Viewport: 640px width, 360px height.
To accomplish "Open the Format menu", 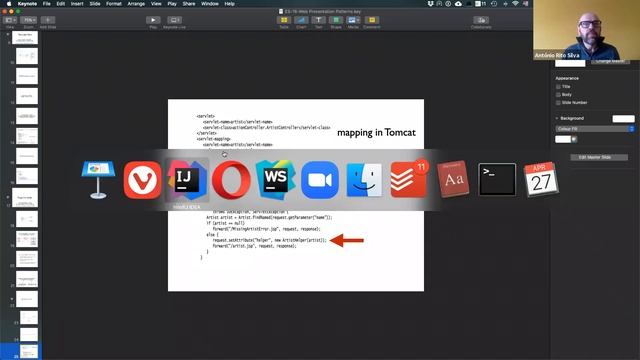I will [114, 4].
